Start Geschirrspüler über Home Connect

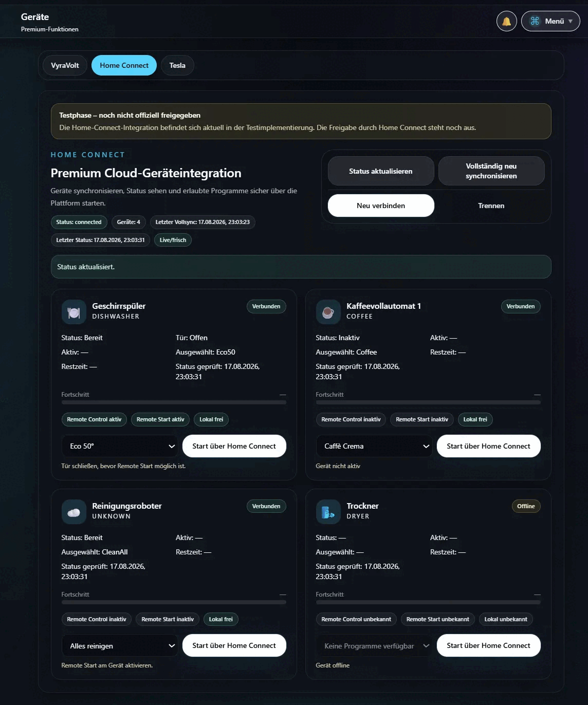(x=234, y=446)
